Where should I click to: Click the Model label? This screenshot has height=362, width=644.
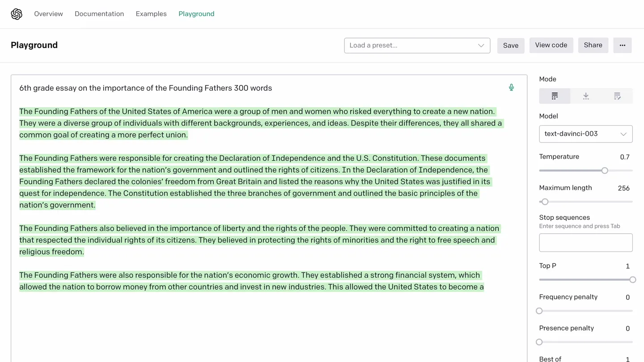click(549, 116)
